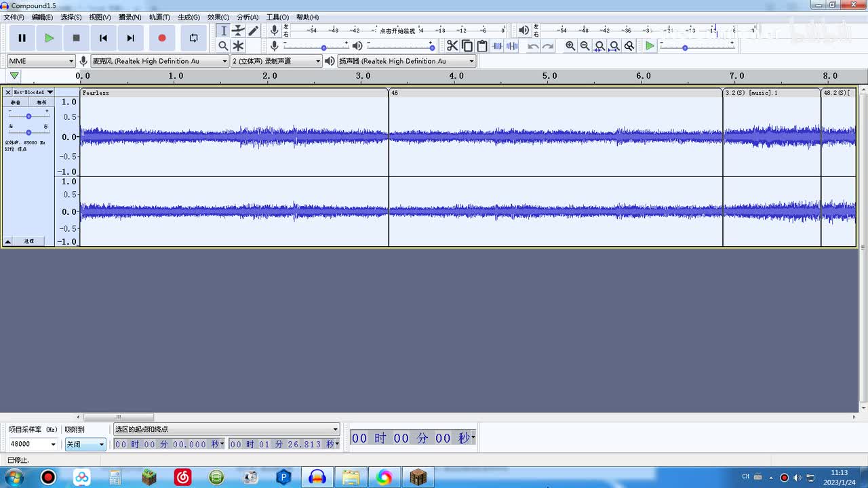Adjust the recording volume slider
This screenshot has height=488, width=868.
point(323,47)
